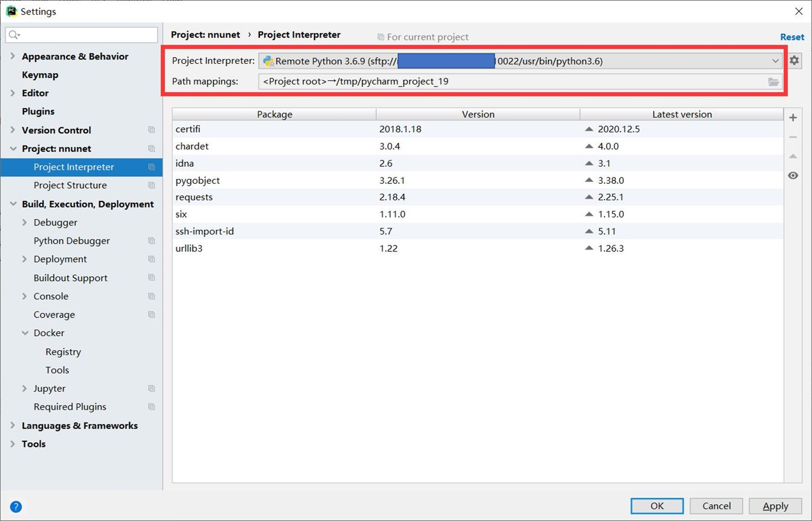Screen dimensions: 812x521
Task: Click the Apply button
Action: pyautogui.click(x=775, y=506)
